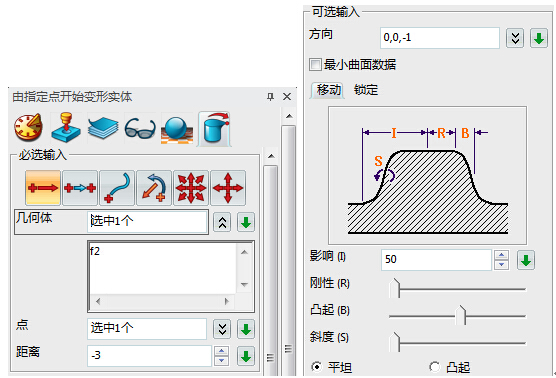Switch to the 移动 tab
Viewport: 556px width, 378px height.
tap(328, 90)
